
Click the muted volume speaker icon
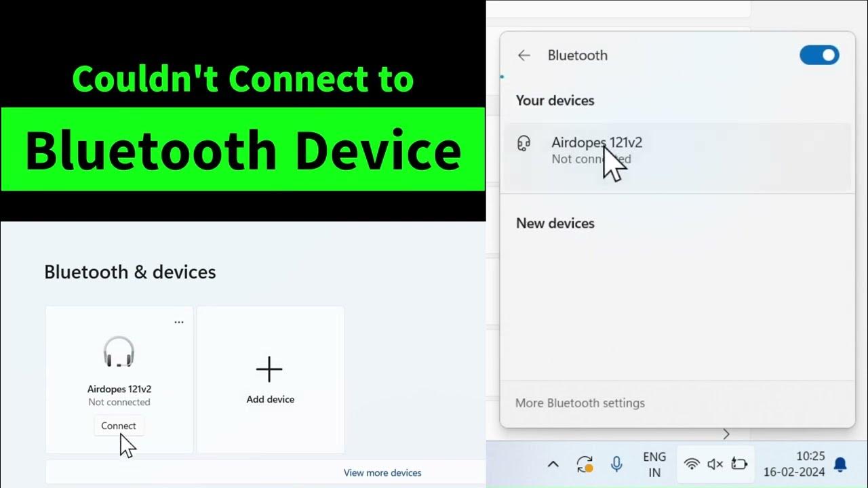pos(715,464)
